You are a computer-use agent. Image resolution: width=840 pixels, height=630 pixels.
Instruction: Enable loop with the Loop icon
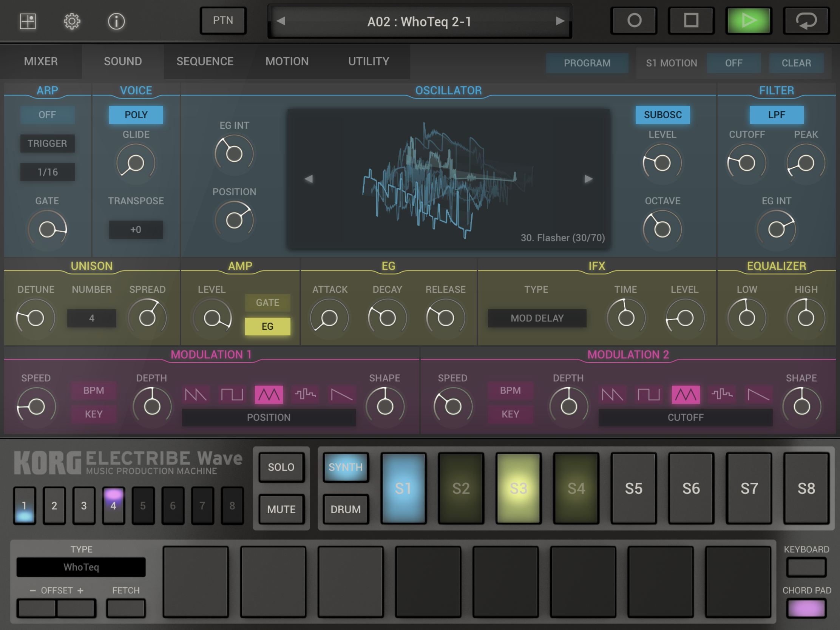807,21
